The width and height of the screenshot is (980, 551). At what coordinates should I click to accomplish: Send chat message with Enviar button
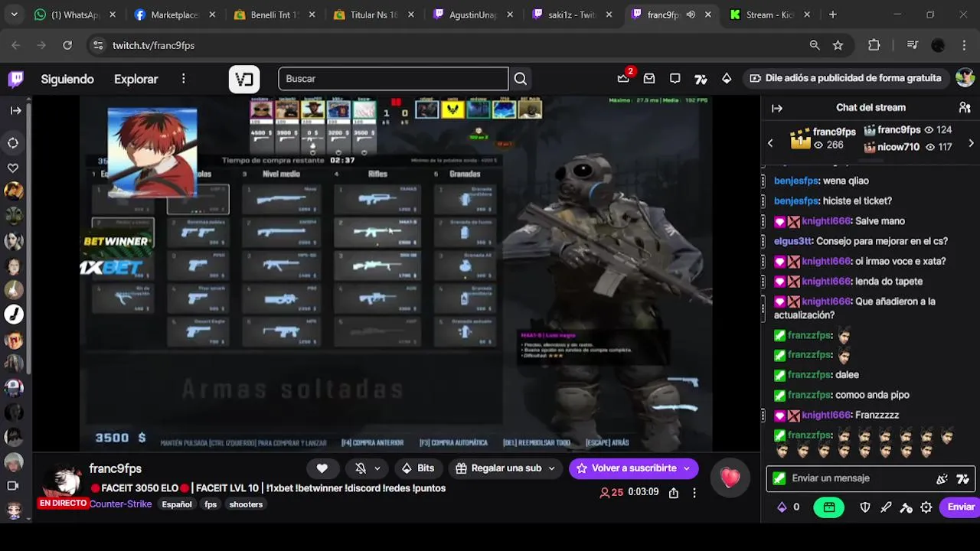(x=961, y=507)
